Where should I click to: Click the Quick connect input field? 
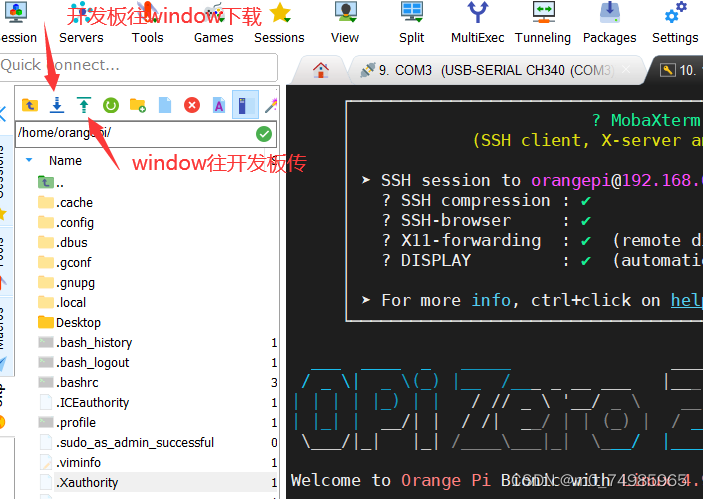click(x=138, y=65)
